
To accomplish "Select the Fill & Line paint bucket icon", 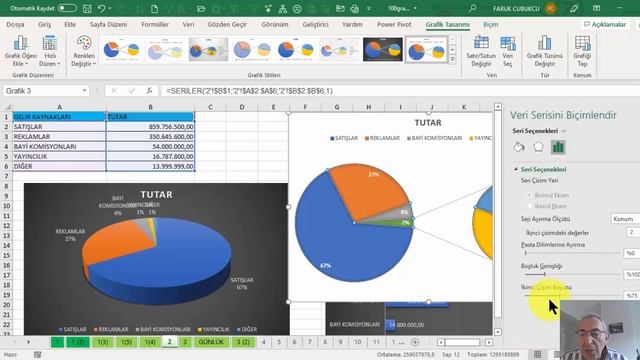I will point(519,147).
